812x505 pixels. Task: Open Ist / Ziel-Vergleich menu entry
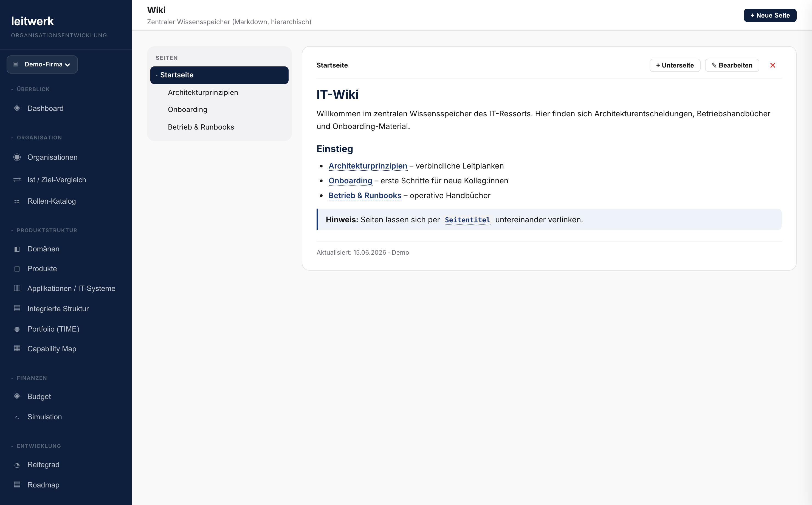(57, 180)
